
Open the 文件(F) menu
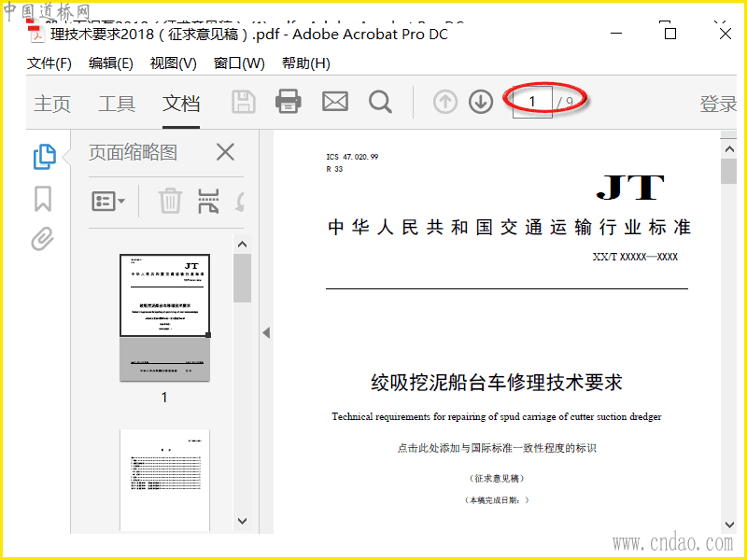tap(49, 63)
